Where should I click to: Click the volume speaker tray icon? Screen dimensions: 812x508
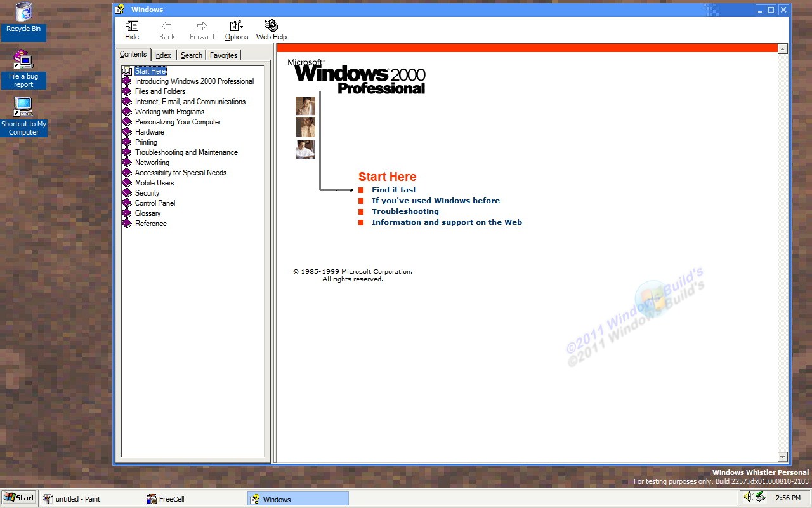coord(749,497)
